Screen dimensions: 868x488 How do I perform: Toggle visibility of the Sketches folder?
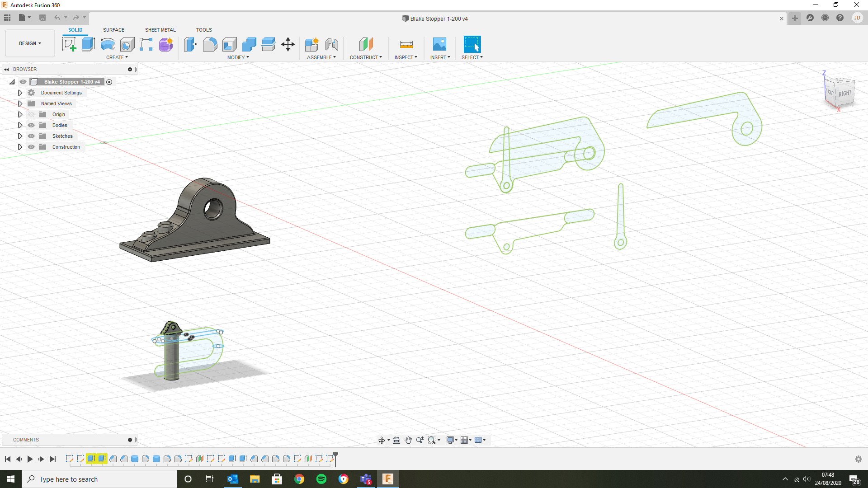[31, 136]
